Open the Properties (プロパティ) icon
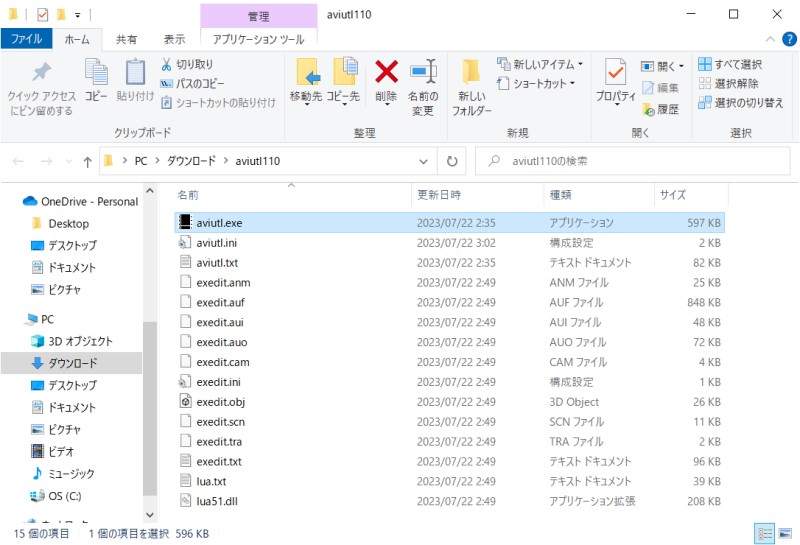 click(x=615, y=71)
